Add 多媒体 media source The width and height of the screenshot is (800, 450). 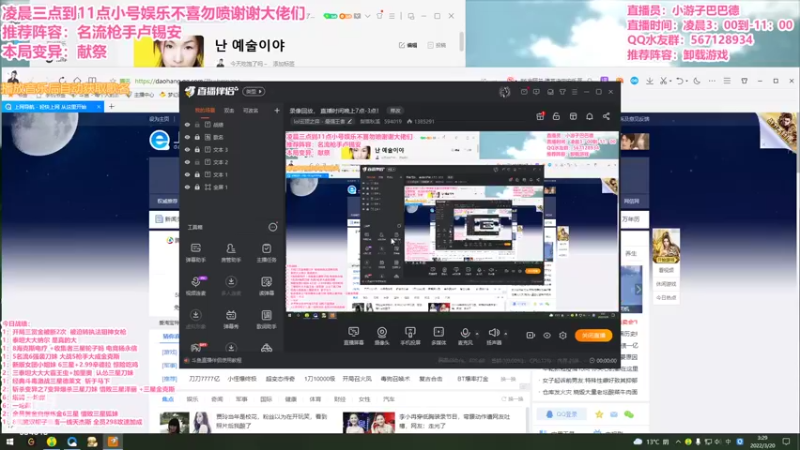coord(438,336)
